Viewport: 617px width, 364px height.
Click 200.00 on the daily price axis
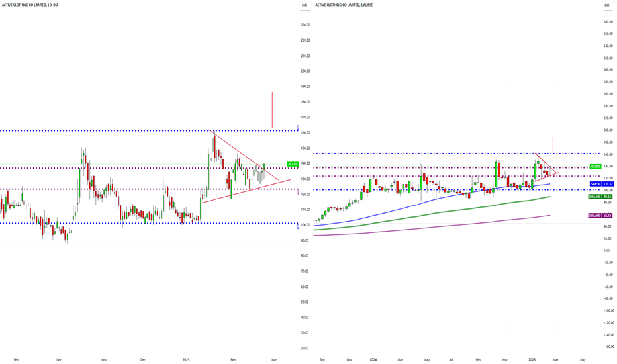305,71
